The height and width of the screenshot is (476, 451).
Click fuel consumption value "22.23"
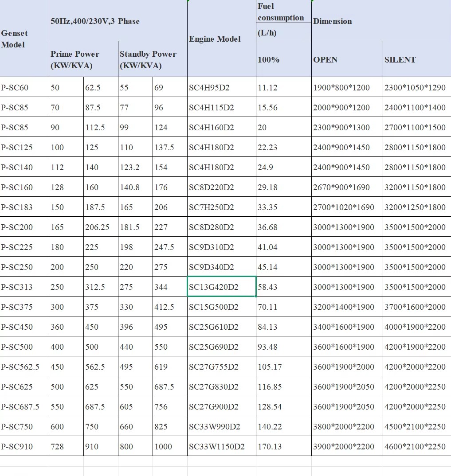pyautogui.click(x=284, y=147)
